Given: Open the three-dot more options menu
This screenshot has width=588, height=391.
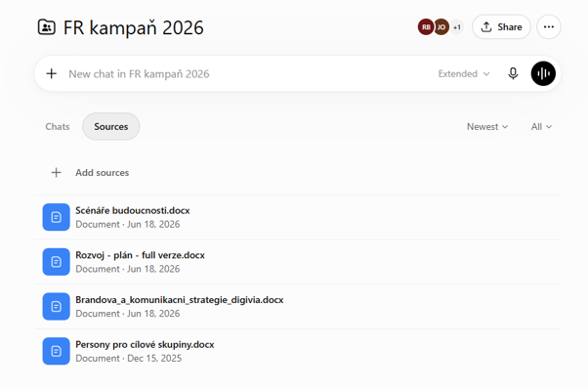Looking at the screenshot, I should click(549, 27).
